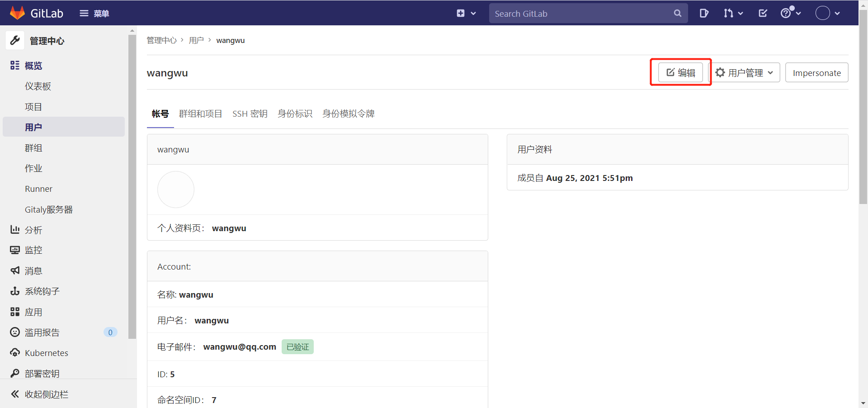
Task: Expand the user profile dropdown chevron
Action: coord(837,13)
